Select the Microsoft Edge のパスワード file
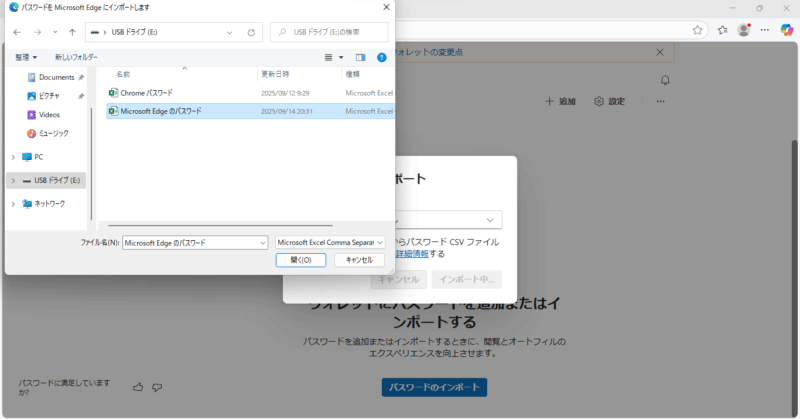This screenshot has height=419, width=800. pyautogui.click(x=250, y=111)
